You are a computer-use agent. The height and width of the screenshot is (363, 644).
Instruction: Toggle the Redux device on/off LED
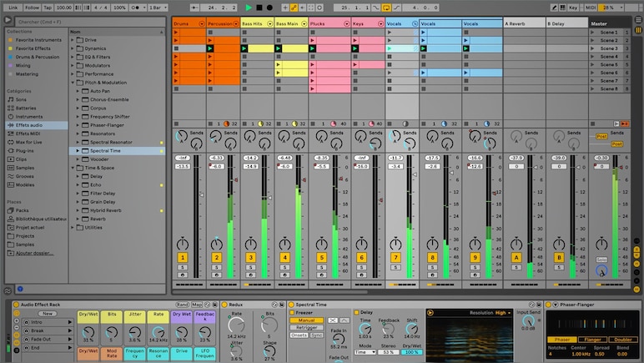(x=224, y=305)
